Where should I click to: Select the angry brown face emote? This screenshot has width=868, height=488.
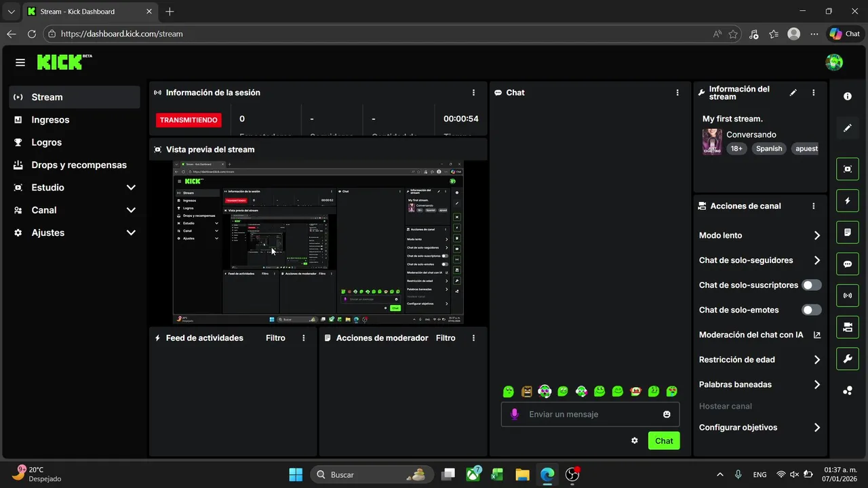point(527,391)
